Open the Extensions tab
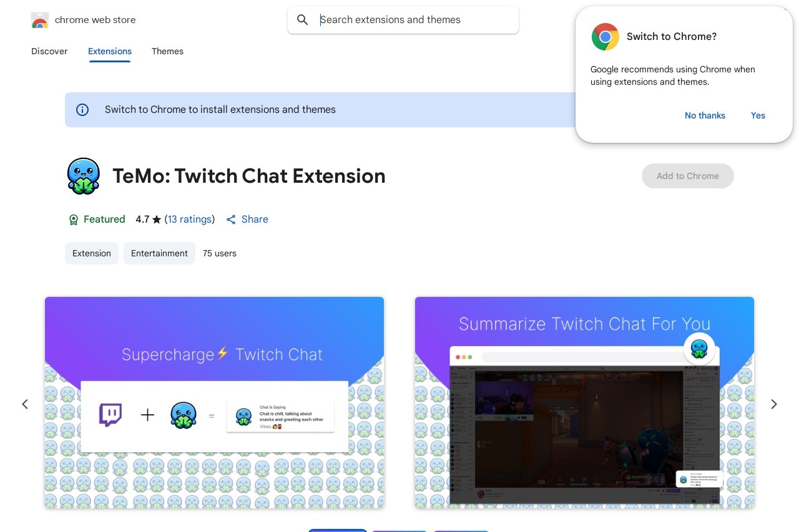Image resolution: width=799 pixels, height=532 pixels. [x=110, y=51]
